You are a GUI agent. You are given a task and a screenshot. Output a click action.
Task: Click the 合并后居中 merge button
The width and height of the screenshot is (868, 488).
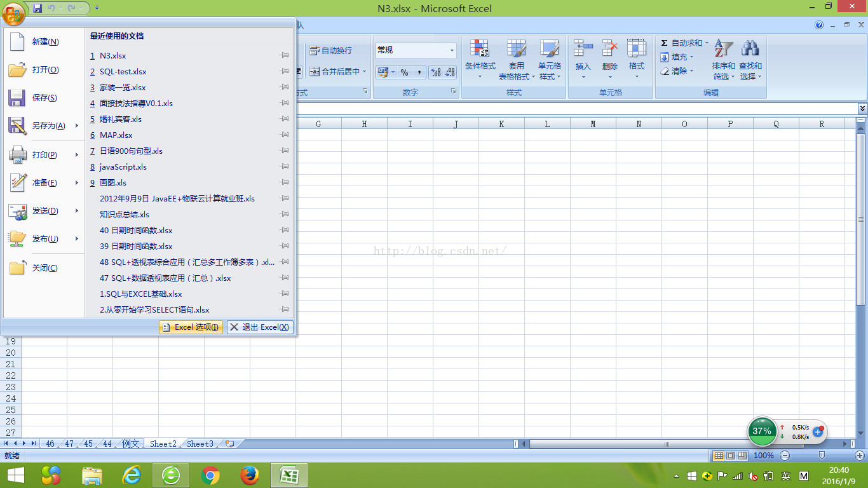click(x=334, y=72)
